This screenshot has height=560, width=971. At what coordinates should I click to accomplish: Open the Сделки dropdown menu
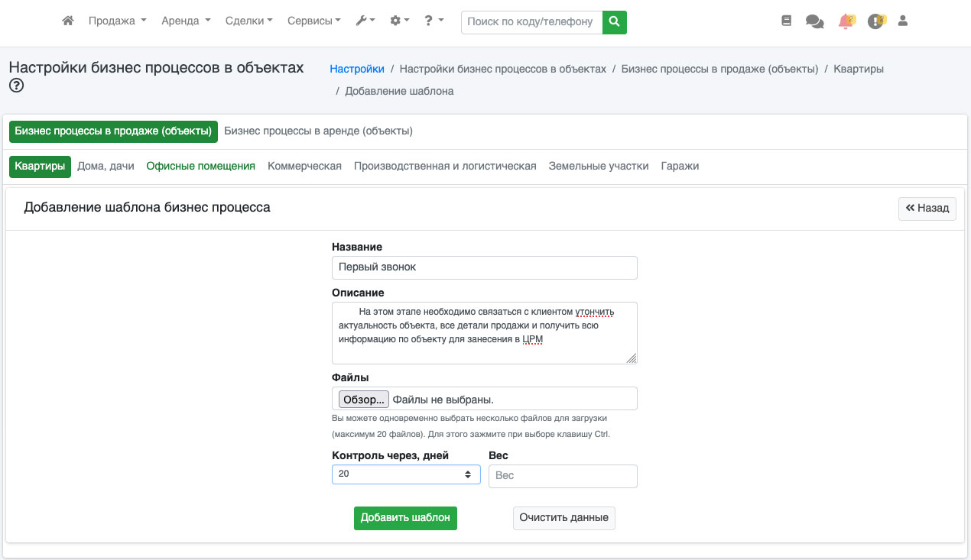click(x=249, y=21)
